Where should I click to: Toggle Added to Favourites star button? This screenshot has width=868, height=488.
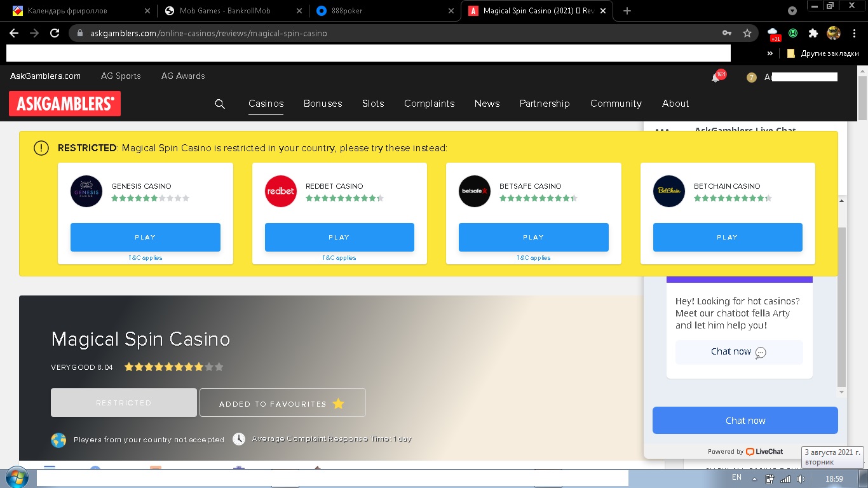coord(283,403)
